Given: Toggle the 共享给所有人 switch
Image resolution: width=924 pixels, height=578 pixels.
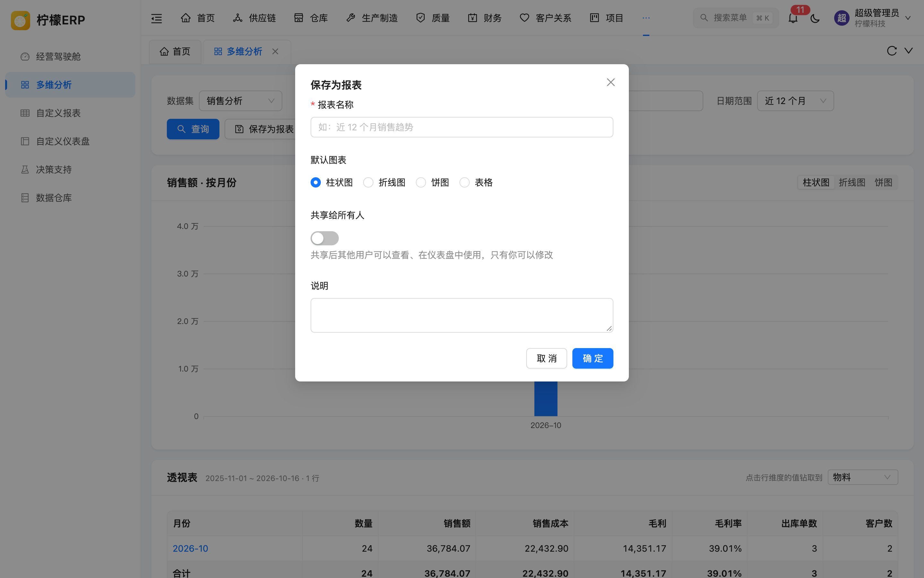Looking at the screenshot, I should pos(325,238).
